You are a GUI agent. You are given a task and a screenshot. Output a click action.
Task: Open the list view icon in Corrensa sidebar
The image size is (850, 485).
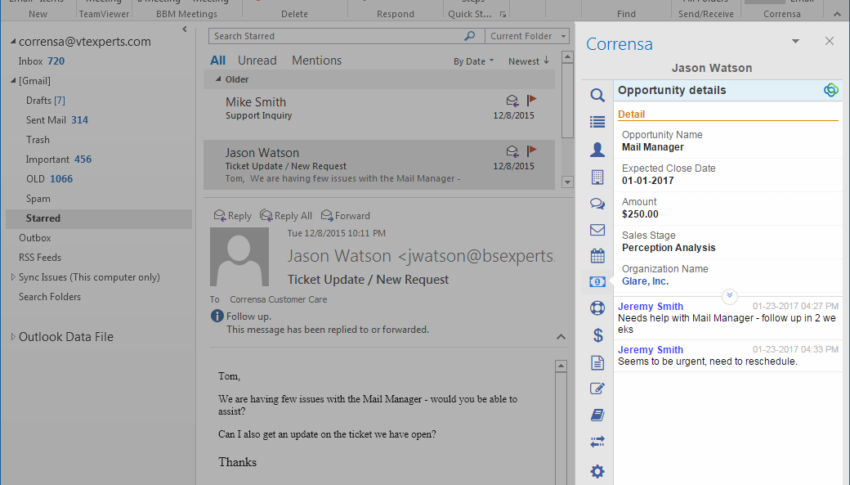click(x=597, y=122)
